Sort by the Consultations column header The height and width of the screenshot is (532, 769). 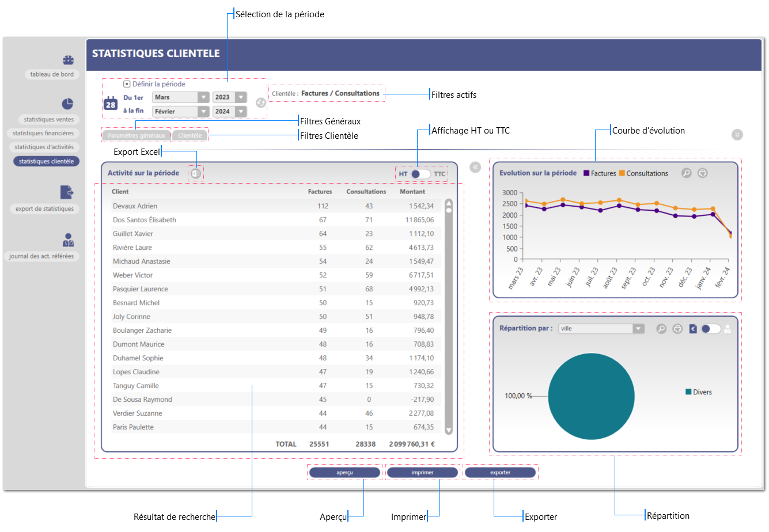[x=366, y=192]
